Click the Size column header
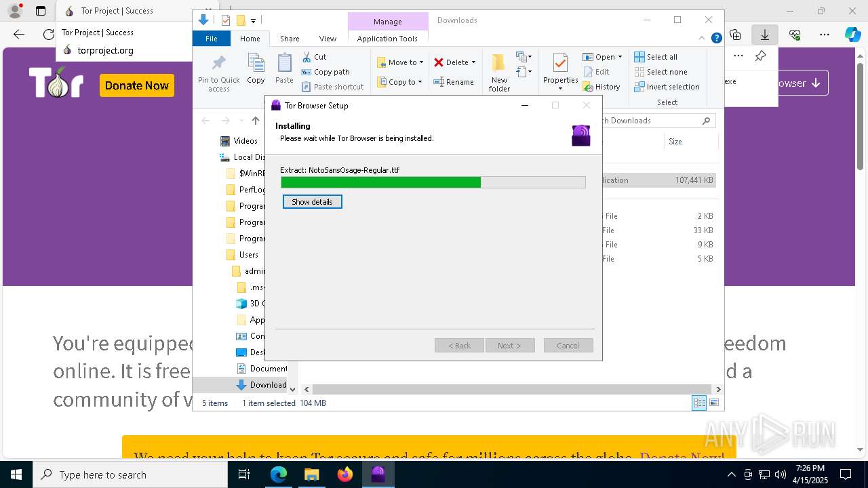Viewport: 868px width, 488px height. tap(675, 142)
